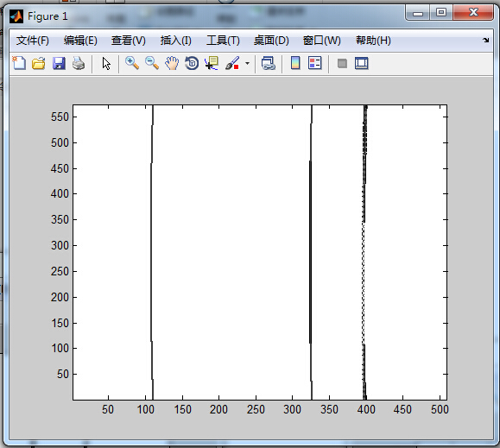Print the figure with the printer icon
This screenshot has width=500, height=448.
pyautogui.click(x=79, y=63)
